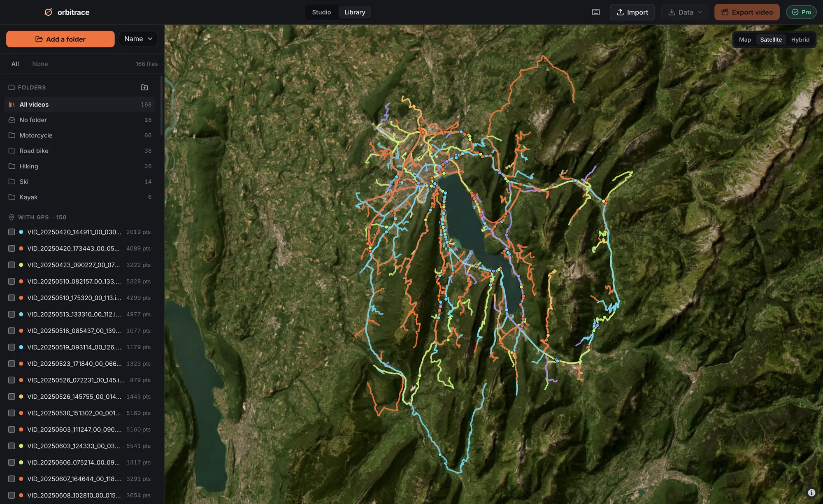The height and width of the screenshot is (504, 823).
Task: Switch to the Library tab
Action: pyautogui.click(x=355, y=12)
